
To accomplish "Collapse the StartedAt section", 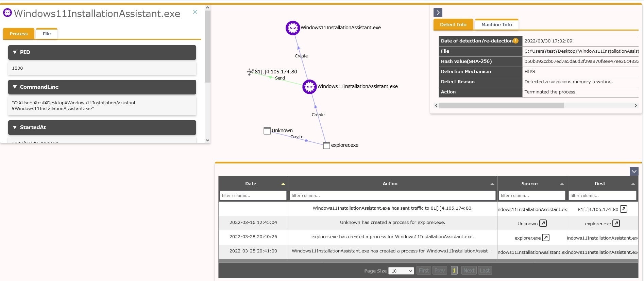I will pyautogui.click(x=102, y=127).
